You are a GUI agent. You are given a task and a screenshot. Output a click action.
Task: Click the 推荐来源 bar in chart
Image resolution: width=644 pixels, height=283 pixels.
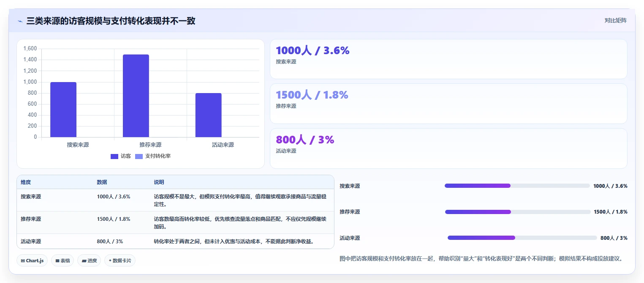click(136, 96)
